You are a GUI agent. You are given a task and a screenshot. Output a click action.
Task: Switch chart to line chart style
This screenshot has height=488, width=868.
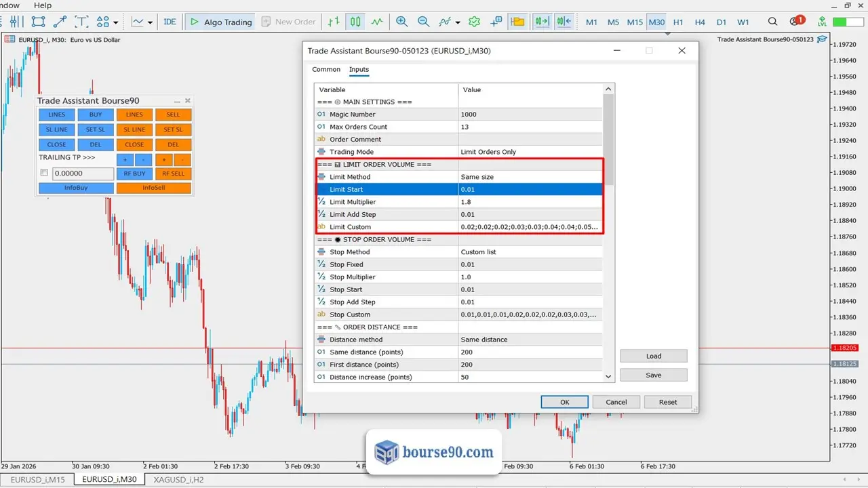tap(377, 22)
